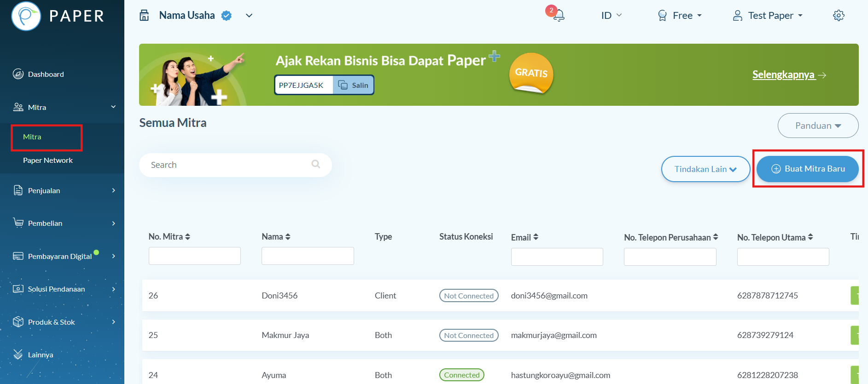Expand the Pembayaran Digital menu arrow
The image size is (868, 384).
(113, 256)
